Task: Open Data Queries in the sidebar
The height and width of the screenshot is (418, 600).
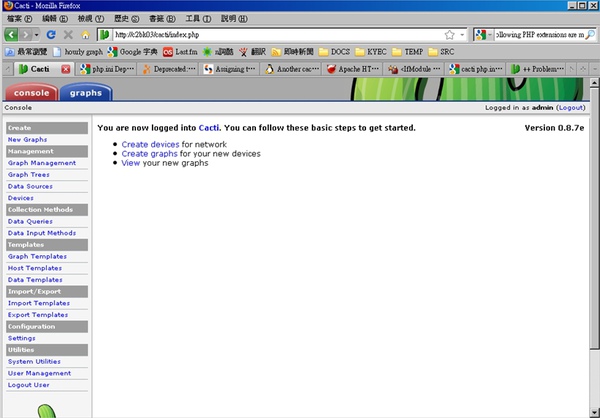Action: [x=30, y=221]
